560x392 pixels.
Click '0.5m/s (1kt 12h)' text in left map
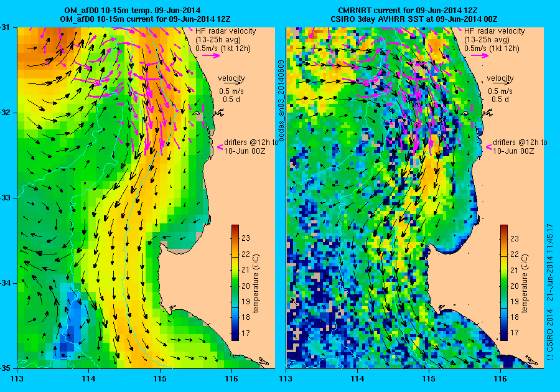coord(223,48)
